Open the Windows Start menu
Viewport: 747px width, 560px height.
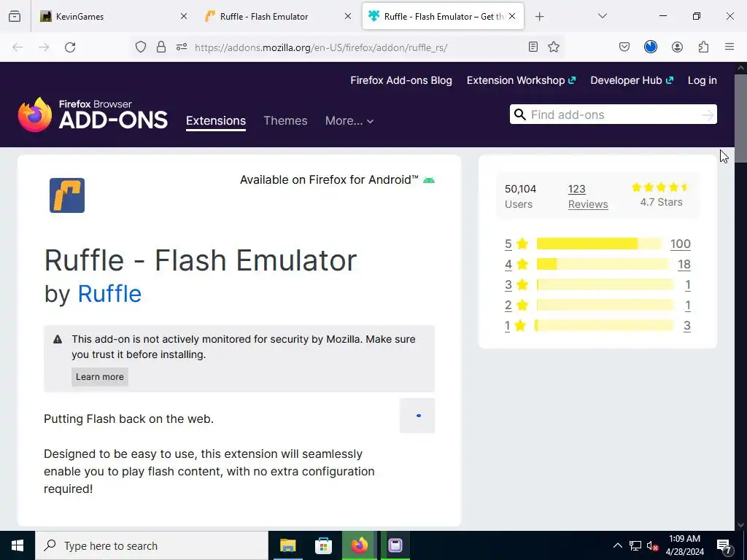18,545
